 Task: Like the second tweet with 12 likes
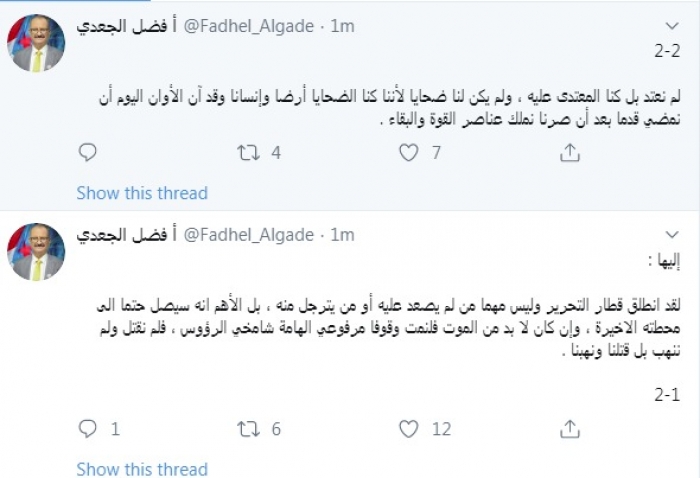(408, 429)
